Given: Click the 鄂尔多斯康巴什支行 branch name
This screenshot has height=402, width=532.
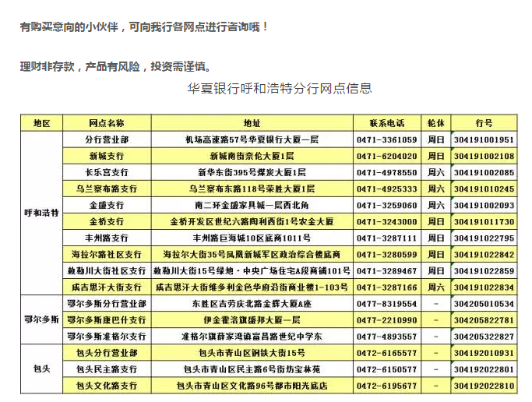Looking at the screenshot, I should point(107,320).
